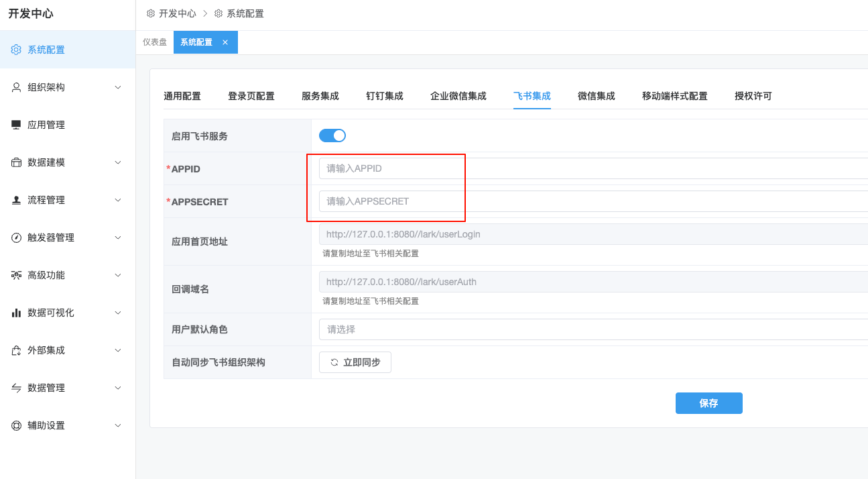Click the 保存 button

pyautogui.click(x=708, y=403)
